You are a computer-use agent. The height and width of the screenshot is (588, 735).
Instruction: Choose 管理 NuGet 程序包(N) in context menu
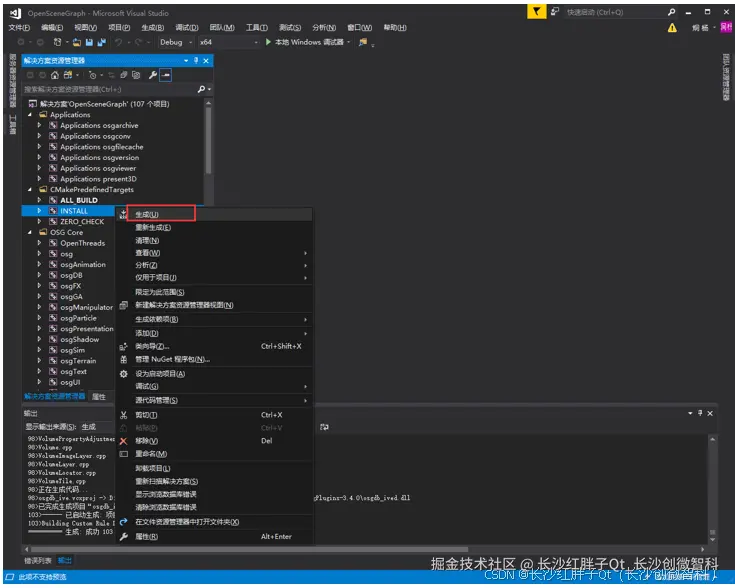[x=214, y=360]
